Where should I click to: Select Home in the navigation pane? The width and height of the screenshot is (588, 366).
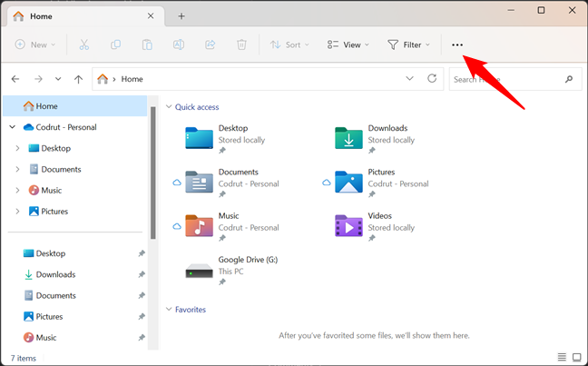46,106
